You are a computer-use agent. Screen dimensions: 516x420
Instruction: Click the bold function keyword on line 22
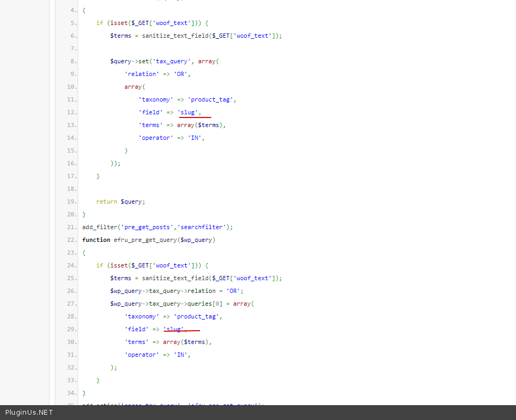pos(96,240)
